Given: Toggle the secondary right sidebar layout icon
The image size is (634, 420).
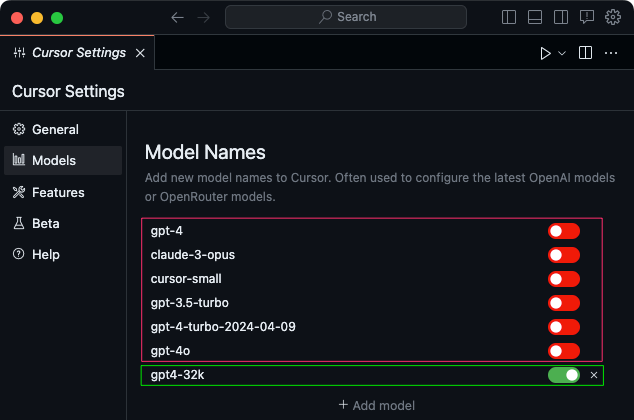Looking at the screenshot, I should (561, 17).
